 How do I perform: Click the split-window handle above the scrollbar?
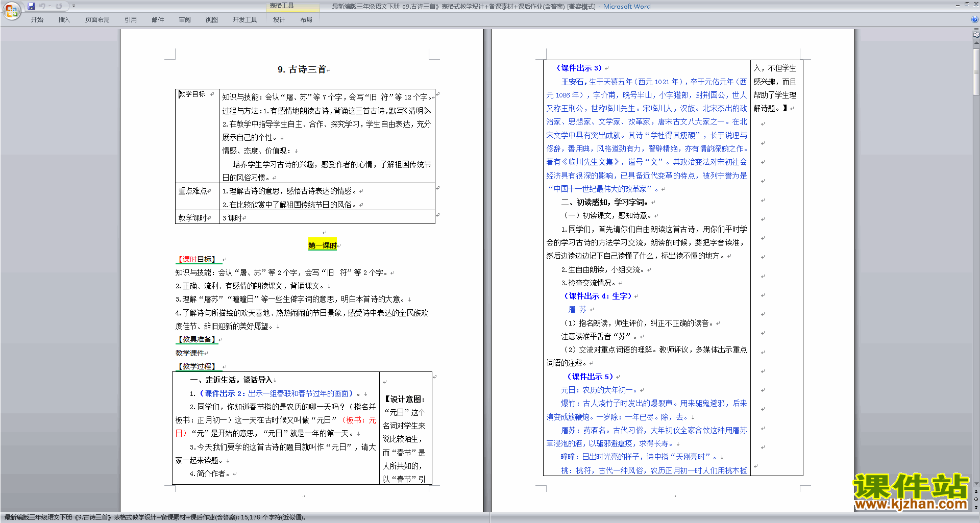(976, 30)
